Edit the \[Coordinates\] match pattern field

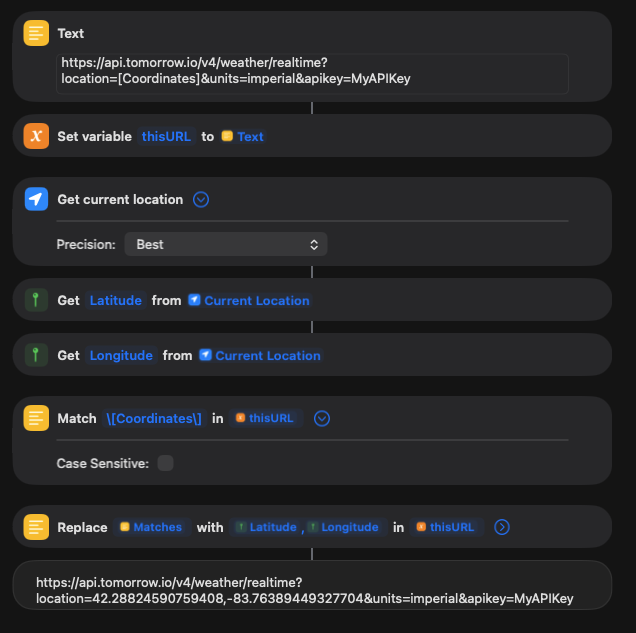tap(154, 418)
